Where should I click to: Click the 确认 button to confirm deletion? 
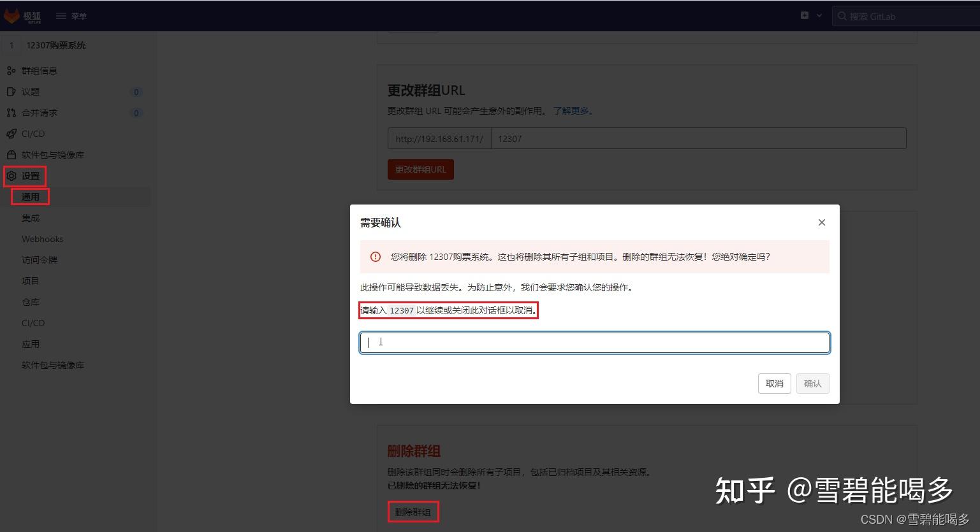coord(812,383)
